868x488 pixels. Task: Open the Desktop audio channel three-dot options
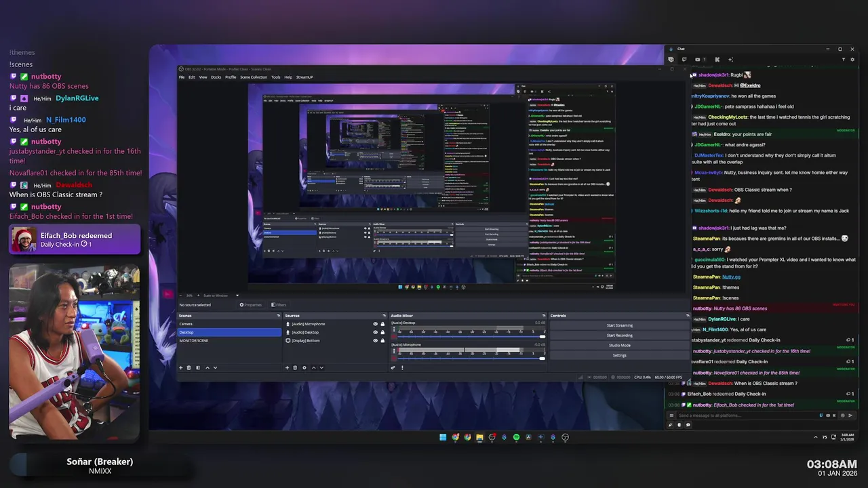[x=394, y=329]
